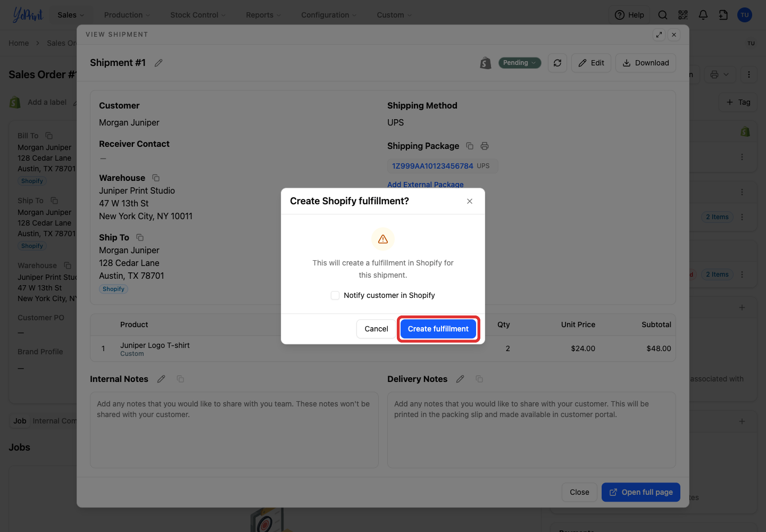The height and width of the screenshot is (532, 766).
Task: Copy Bill To address on Sales Order
Action: coord(49,136)
